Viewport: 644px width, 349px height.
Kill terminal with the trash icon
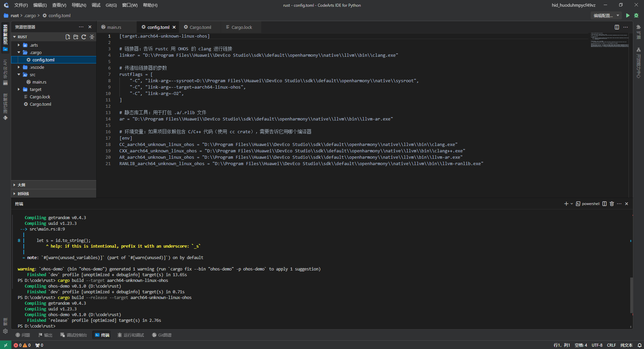612,204
